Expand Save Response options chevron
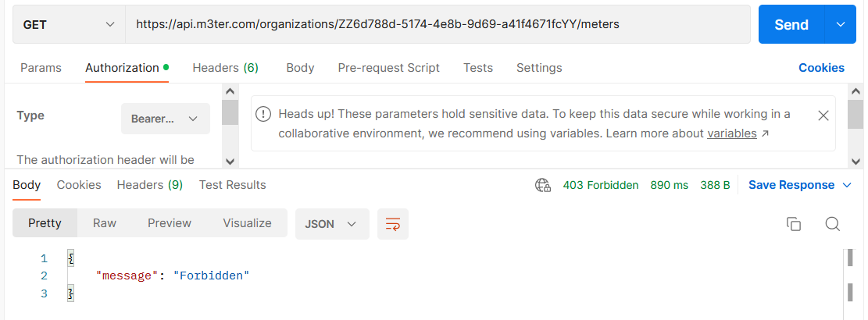 (x=846, y=185)
